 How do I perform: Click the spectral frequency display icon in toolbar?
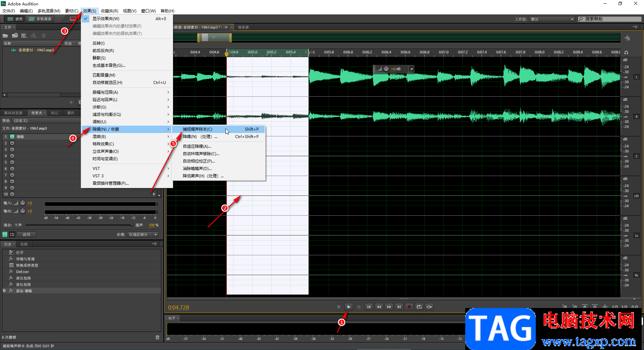pyautogui.click(x=73, y=19)
